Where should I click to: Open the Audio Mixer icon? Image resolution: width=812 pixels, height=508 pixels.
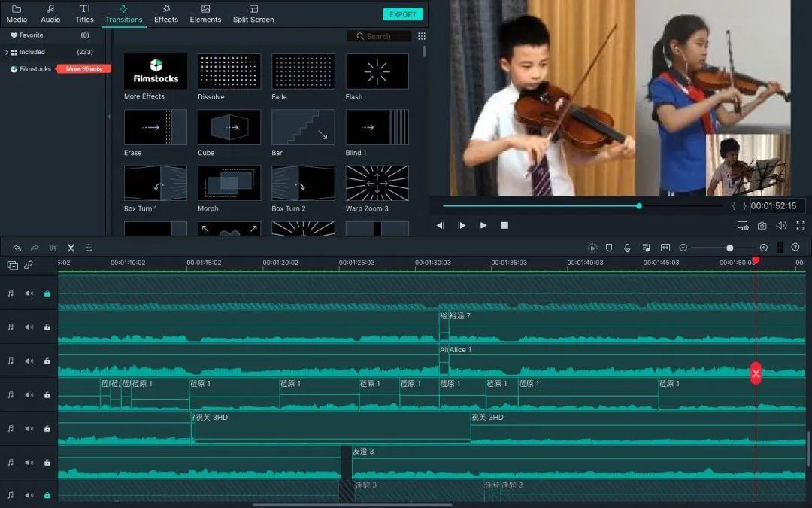pos(647,248)
